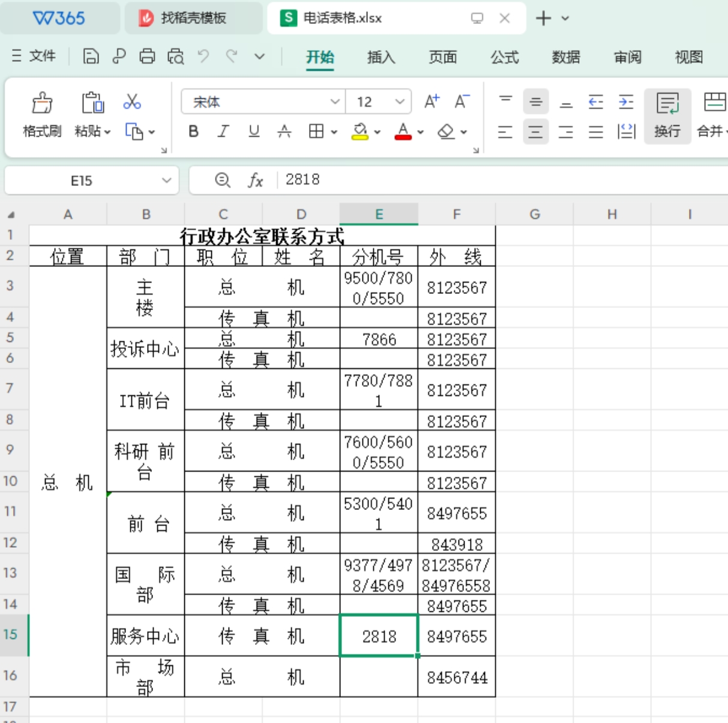The height and width of the screenshot is (723, 728).
Task: Select cell containing 服务中心
Action: tap(145, 635)
